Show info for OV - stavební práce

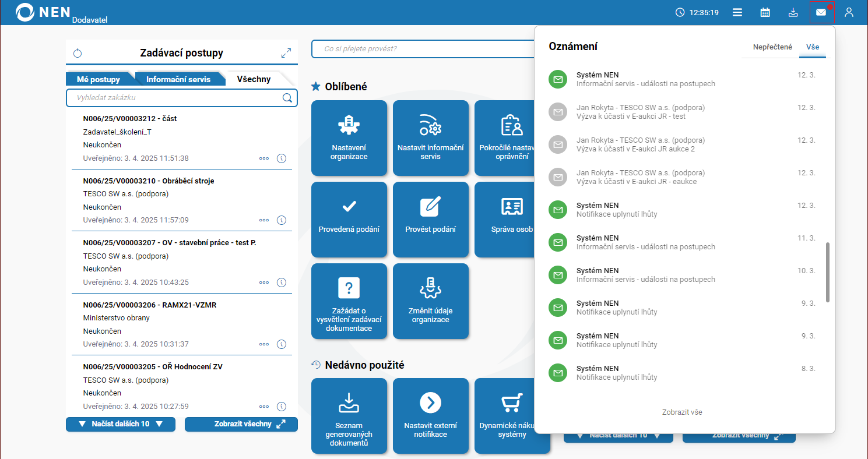click(281, 283)
